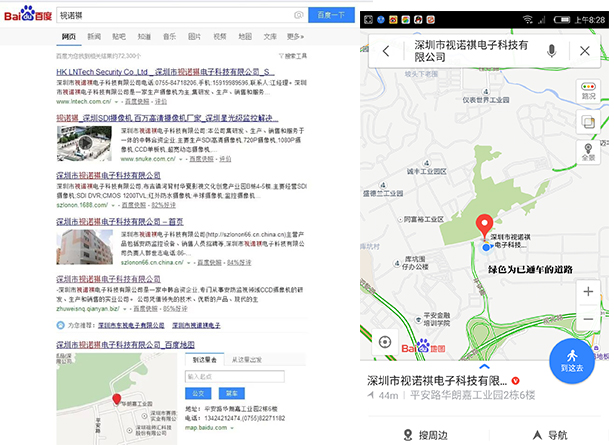Open the 搜索工具 filter
This screenshot has width=614, height=445.
coord(293,56)
